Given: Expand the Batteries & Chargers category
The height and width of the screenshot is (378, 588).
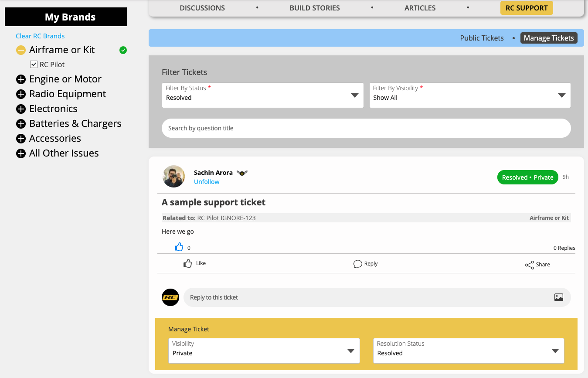Looking at the screenshot, I should point(21,124).
